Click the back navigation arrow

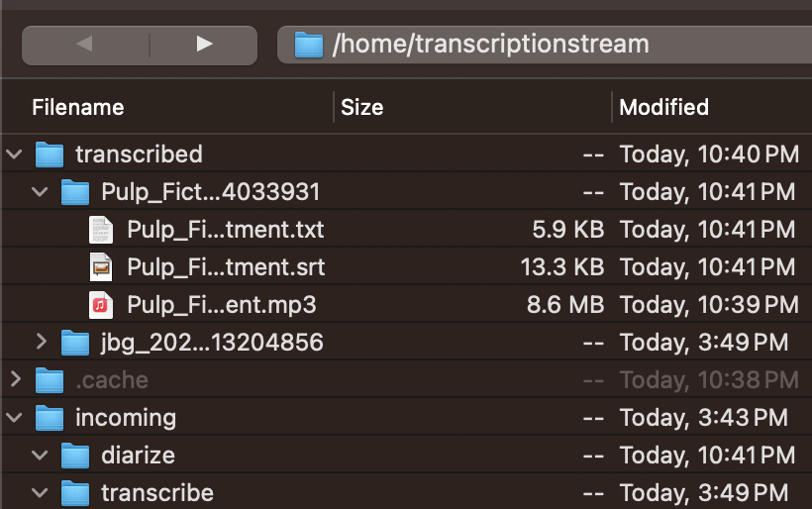[x=84, y=45]
